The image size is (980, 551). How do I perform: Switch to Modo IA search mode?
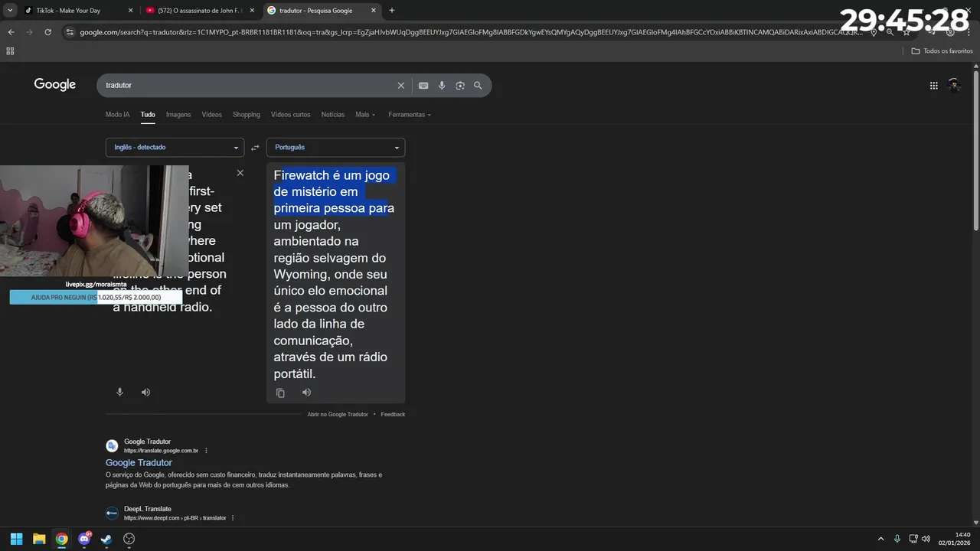pyautogui.click(x=117, y=115)
